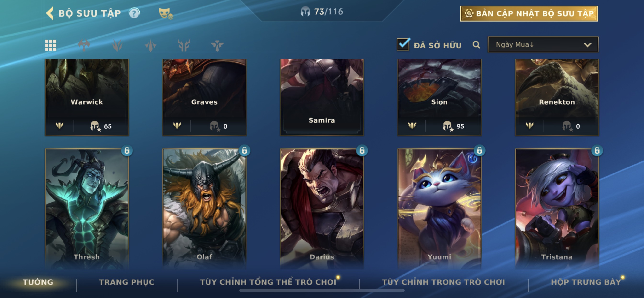Click Bản Cập Nhật Bộ Sưu Tập button
The height and width of the screenshot is (298, 644).
pos(529,13)
